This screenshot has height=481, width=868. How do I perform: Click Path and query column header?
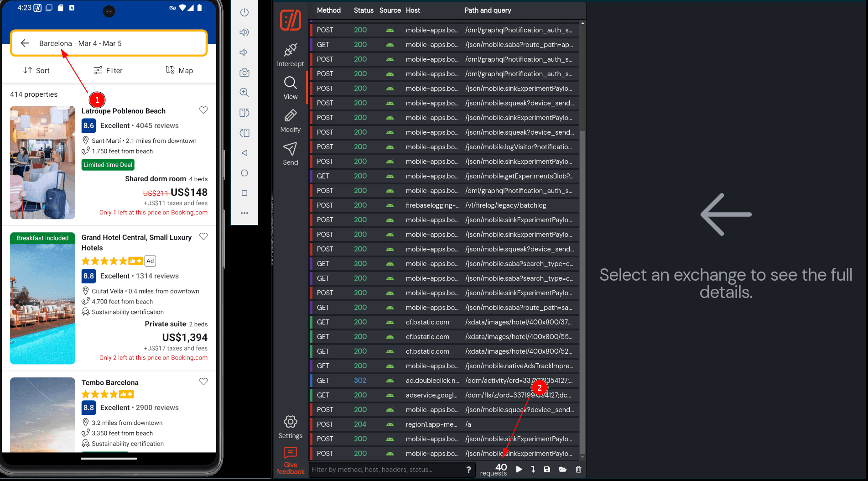488,10
